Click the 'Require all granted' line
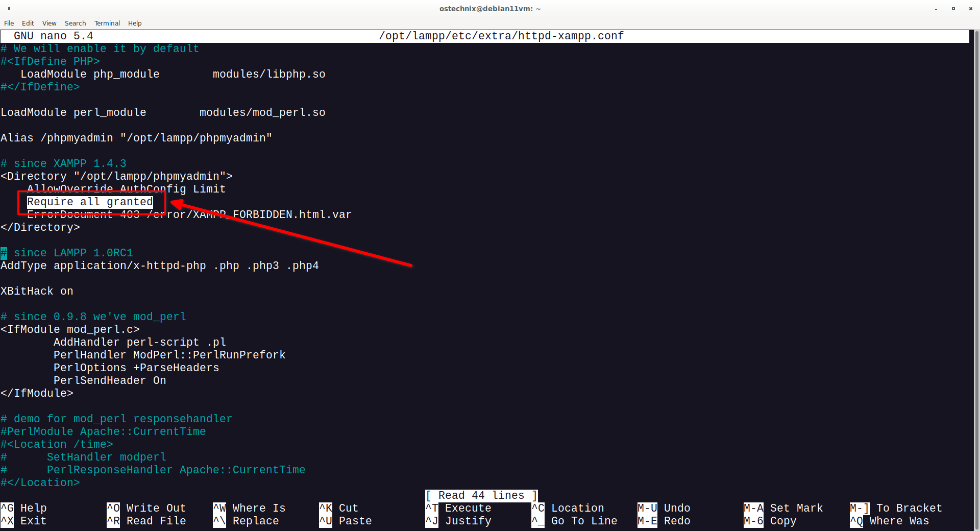This screenshot has width=980, height=531. (90, 202)
